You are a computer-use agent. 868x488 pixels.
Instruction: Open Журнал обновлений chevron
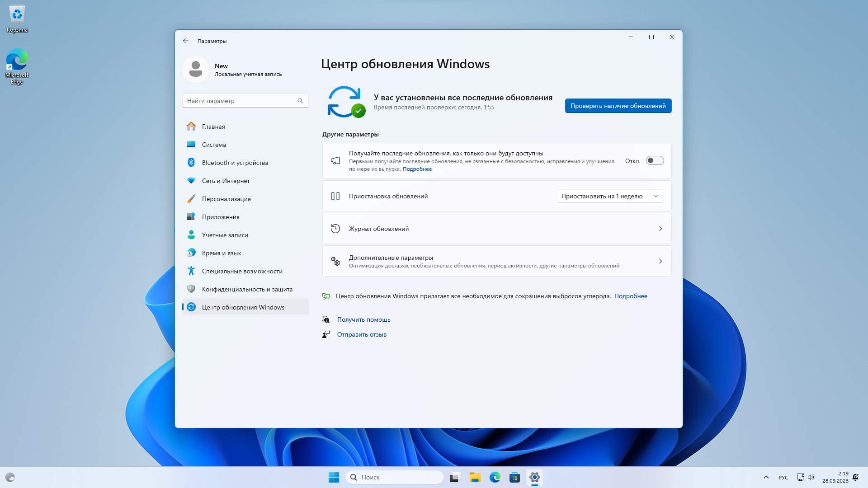(x=660, y=229)
